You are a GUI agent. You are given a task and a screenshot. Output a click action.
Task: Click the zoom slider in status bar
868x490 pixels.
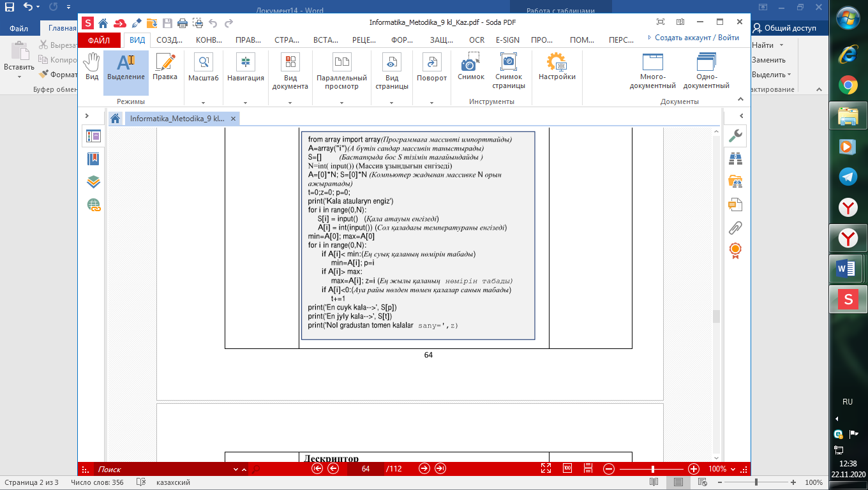tap(652, 468)
